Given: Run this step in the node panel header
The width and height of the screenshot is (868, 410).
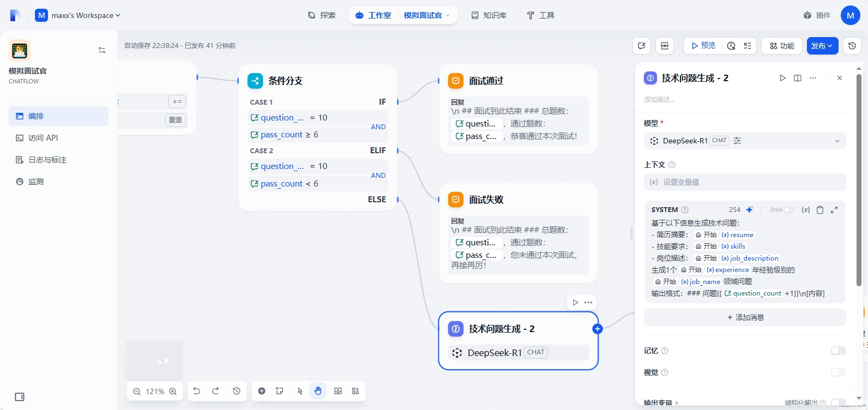Looking at the screenshot, I should point(783,78).
